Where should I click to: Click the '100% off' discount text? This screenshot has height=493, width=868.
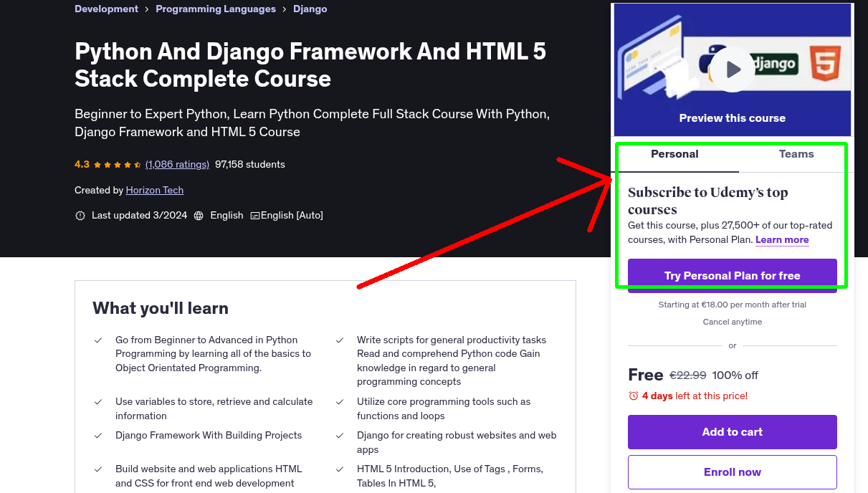(735, 375)
